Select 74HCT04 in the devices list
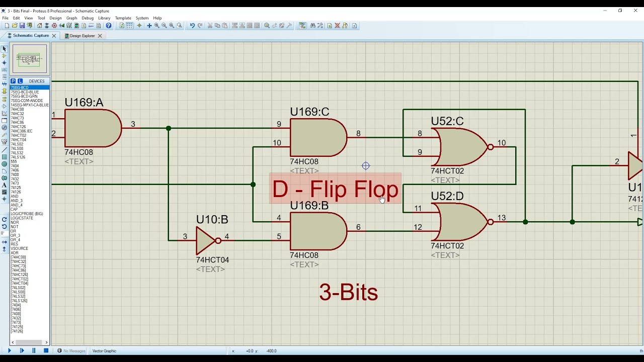The width and height of the screenshot is (644, 362). (x=18, y=140)
